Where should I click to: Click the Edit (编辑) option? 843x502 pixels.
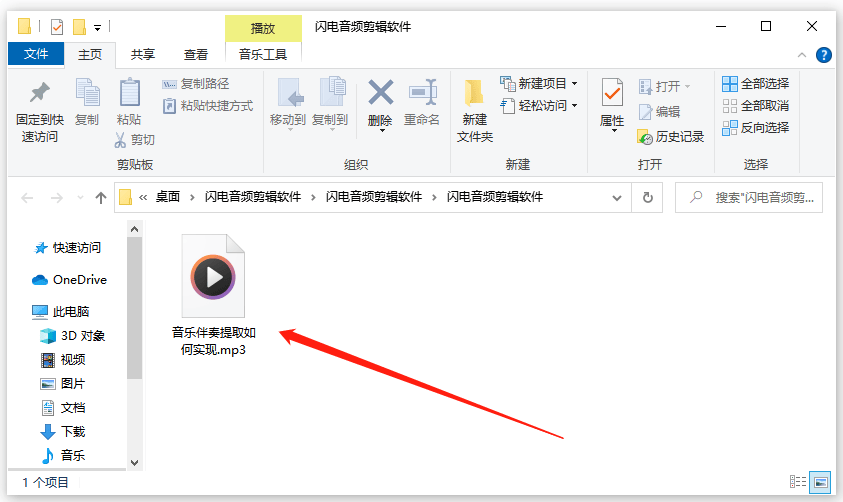[x=659, y=112]
